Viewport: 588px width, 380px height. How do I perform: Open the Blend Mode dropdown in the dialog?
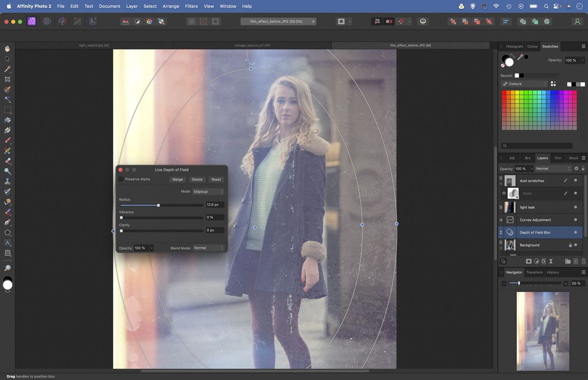(x=208, y=248)
